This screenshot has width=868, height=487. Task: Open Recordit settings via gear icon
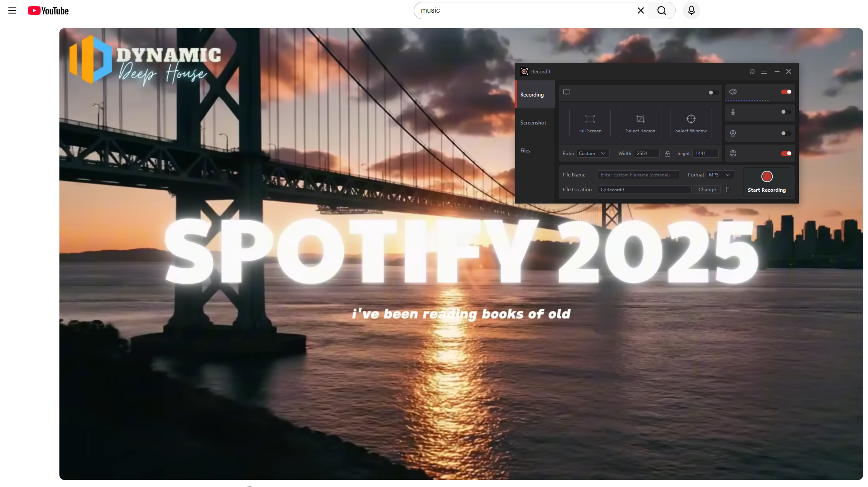(752, 72)
